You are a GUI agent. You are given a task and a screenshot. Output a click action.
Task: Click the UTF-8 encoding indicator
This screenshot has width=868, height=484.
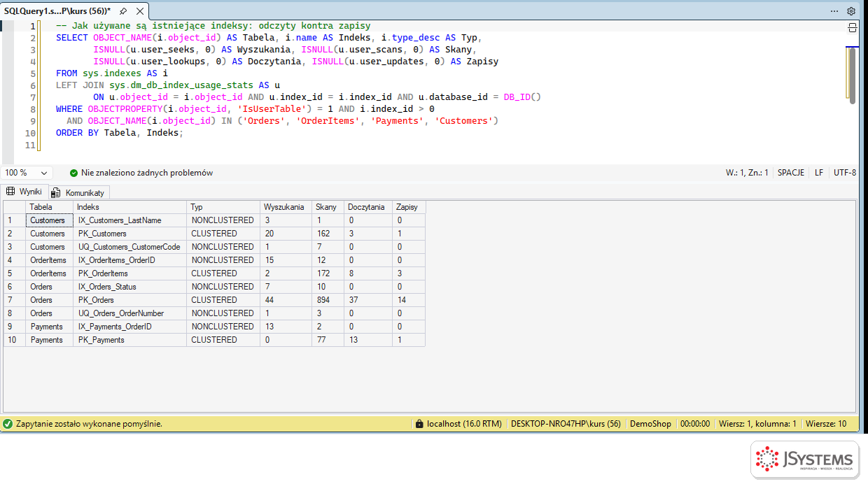click(x=845, y=173)
